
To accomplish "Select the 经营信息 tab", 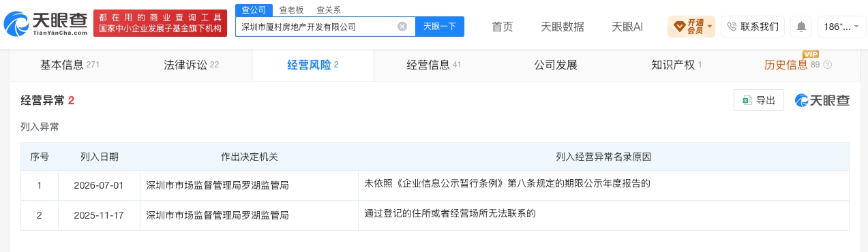I will coord(434,65).
